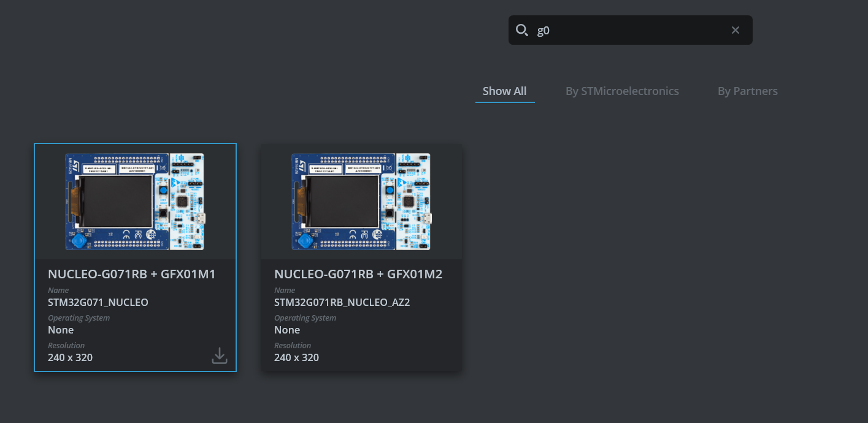Screen dimensions: 868x423
Task: Clear the search field using the X icon
Action: click(x=735, y=29)
